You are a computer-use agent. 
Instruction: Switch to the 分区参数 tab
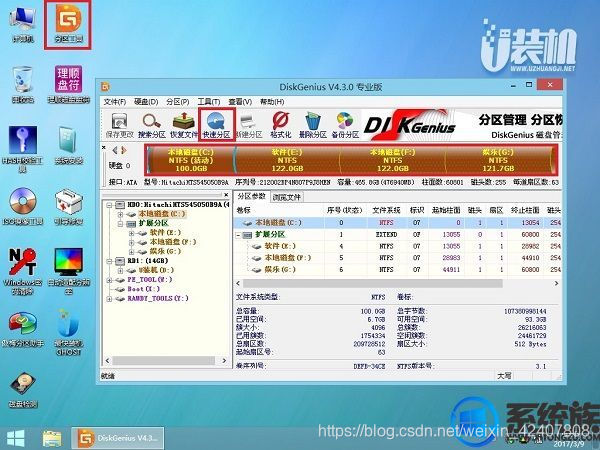click(x=251, y=197)
